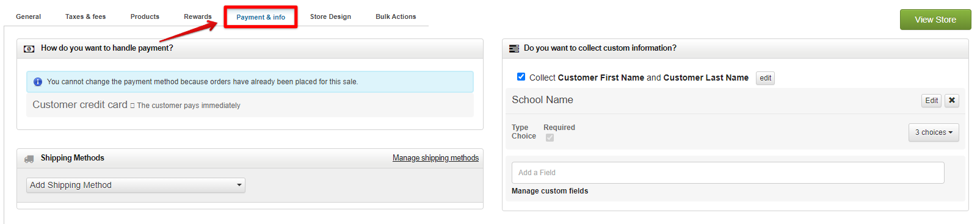This screenshot has height=224, width=980.
Task: Click Edit button for School Name
Action: (x=931, y=101)
